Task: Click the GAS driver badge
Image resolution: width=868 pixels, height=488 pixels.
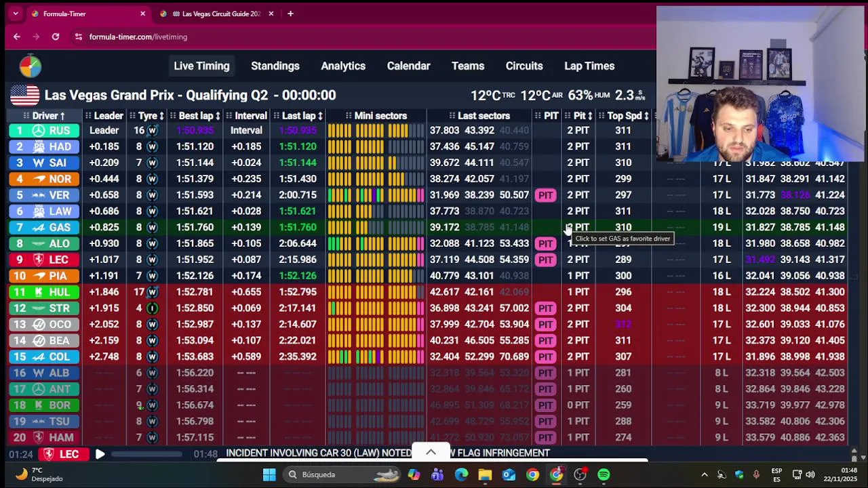Action: tap(45, 227)
